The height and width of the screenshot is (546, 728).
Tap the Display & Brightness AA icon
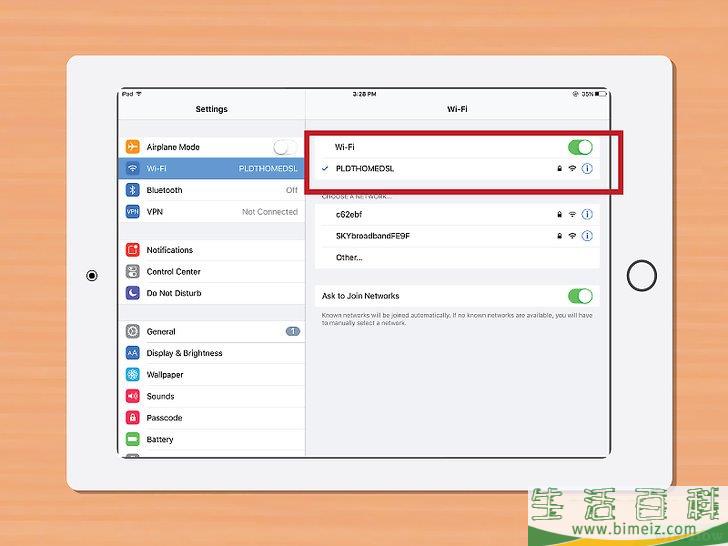point(132,353)
